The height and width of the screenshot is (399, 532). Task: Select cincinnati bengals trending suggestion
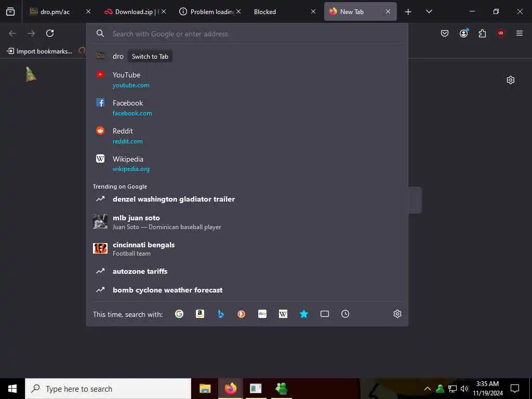247,249
